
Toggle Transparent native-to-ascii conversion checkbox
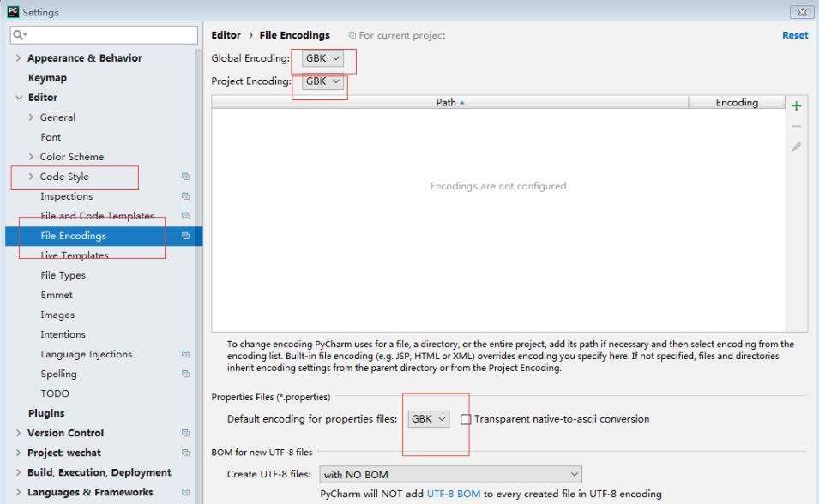coord(466,419)
